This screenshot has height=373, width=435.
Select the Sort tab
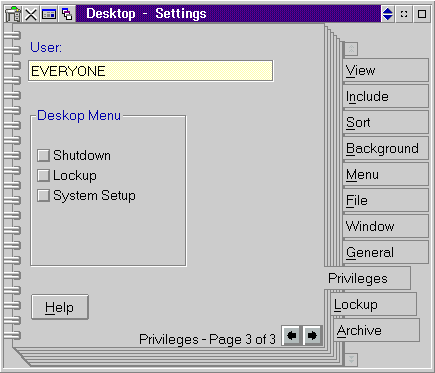point(385,122)
